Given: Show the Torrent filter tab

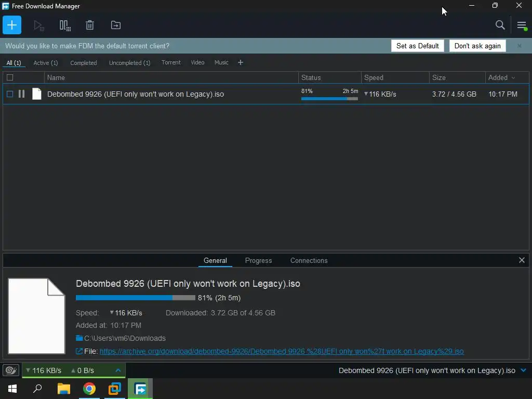Looking at the screenshot, I should click(x=171, y=62).
